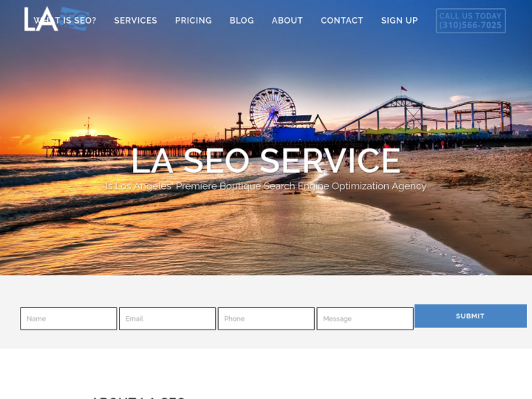The width and height of the screenshot is (532, 399).
Task: Open the Contact page
Action: click(341, 21)
